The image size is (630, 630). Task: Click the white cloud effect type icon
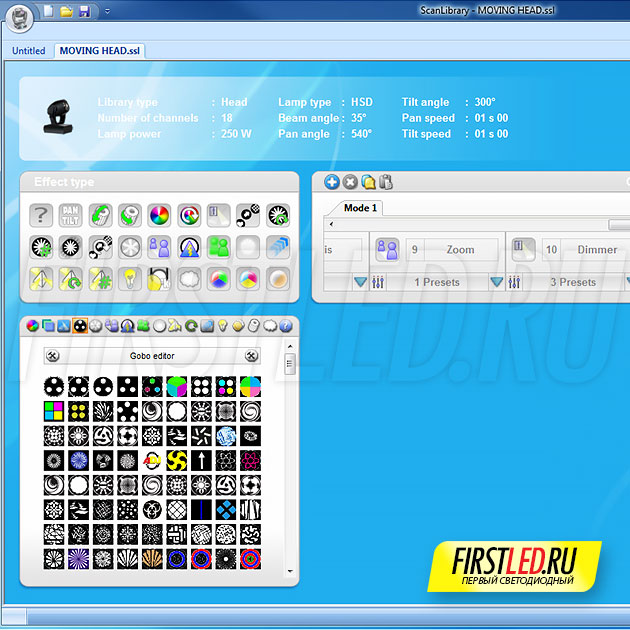click(x=189, y=278)
